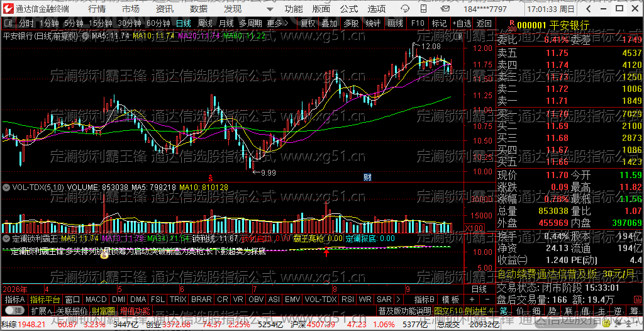The width and height of the screenshot is (644, 331).
Task: Click the 模板 template button
Action: [450, 299]
